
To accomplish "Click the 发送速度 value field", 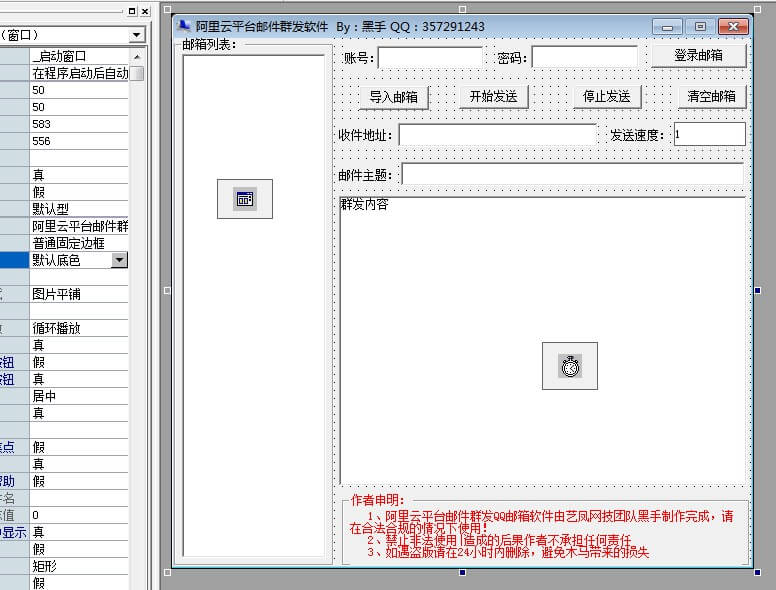I will pyautogui.click(x=710, y=134).
